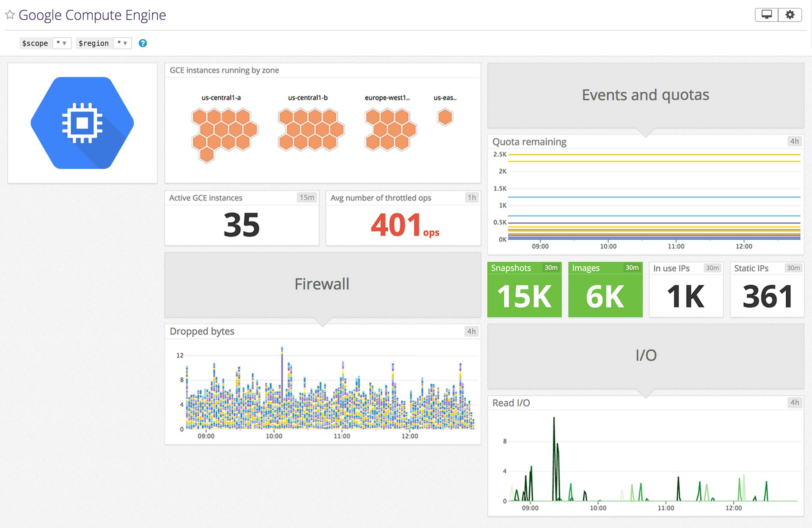
Task: Click the 10:00 axis label in Dropped bytes
Action: pos(274,436)
